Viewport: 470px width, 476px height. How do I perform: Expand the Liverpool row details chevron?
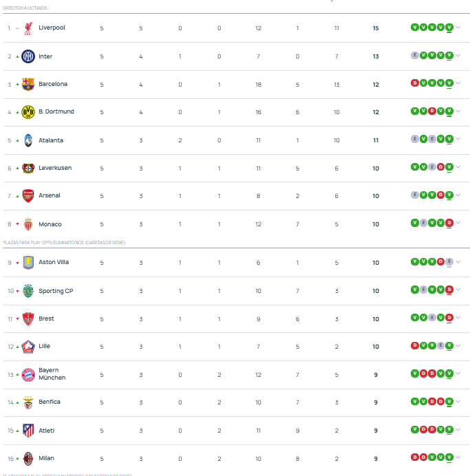click(458, 28)
